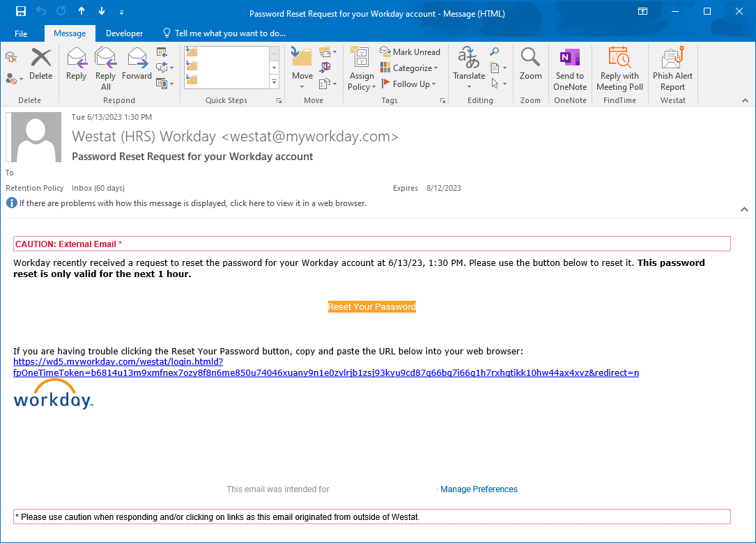Forward this email message
The image size is (756, 543).
(137, 64)
